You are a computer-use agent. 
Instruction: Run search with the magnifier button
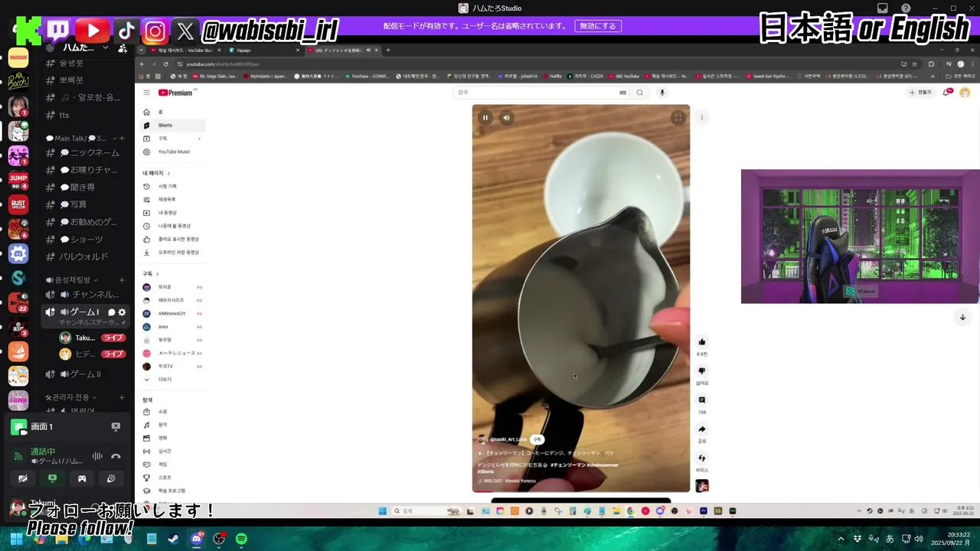click(640, 93)
